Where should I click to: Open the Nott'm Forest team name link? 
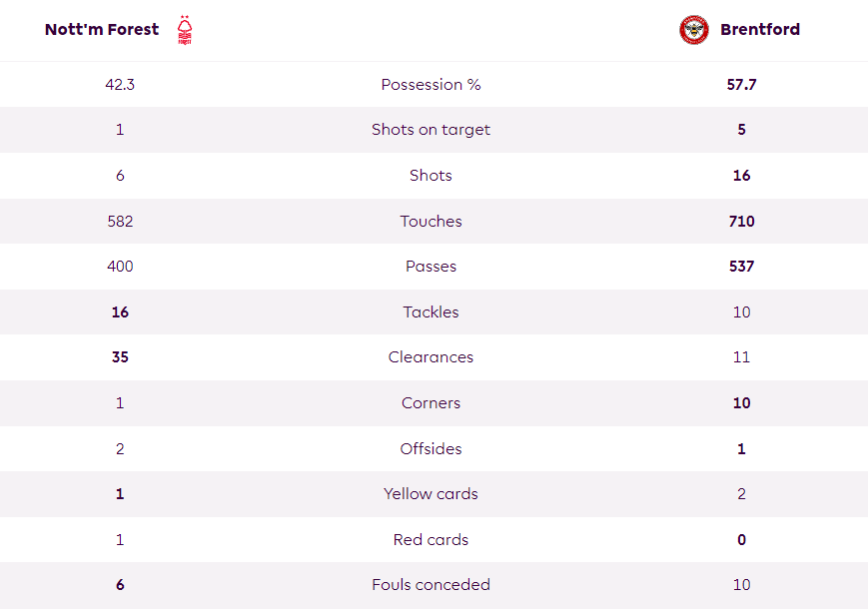coord(102,29)
